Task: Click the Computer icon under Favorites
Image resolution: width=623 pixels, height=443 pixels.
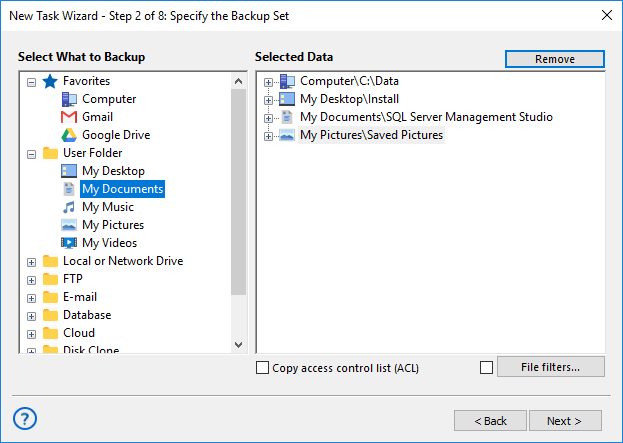Action: [x=69, y=99]
